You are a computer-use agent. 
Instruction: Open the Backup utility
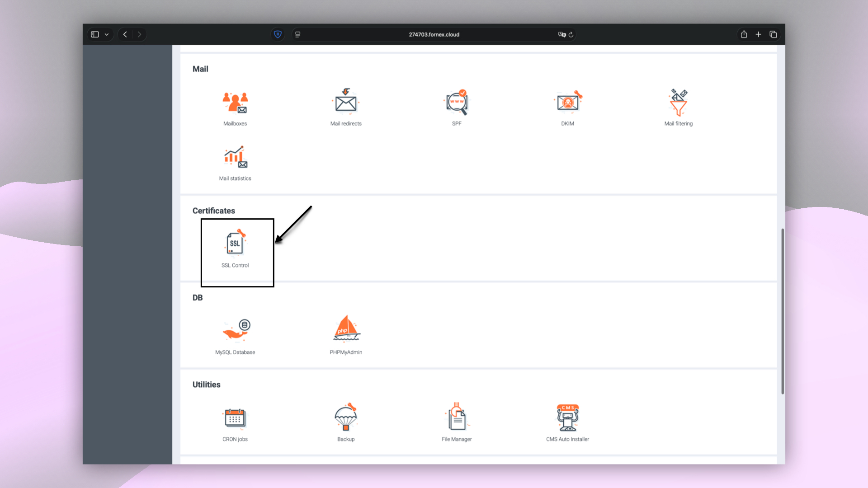(x=346, y=418)
